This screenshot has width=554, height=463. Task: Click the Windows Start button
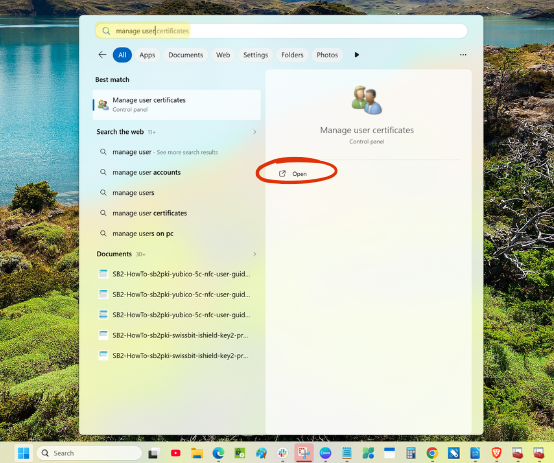pyautogui.click(x=24, y=453)
